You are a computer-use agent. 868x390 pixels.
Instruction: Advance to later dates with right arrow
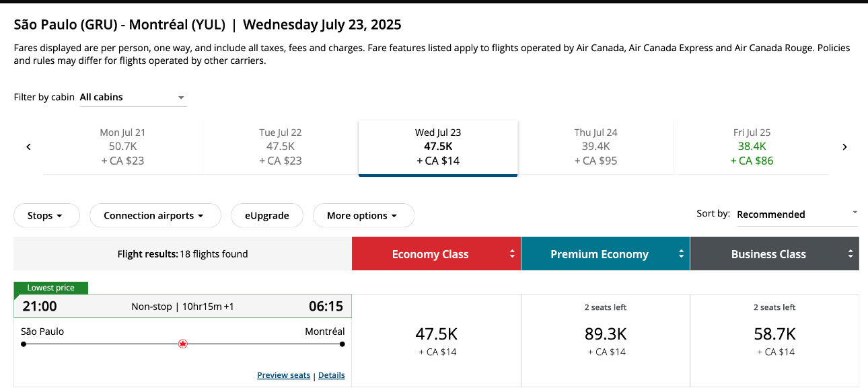point(844,147)
